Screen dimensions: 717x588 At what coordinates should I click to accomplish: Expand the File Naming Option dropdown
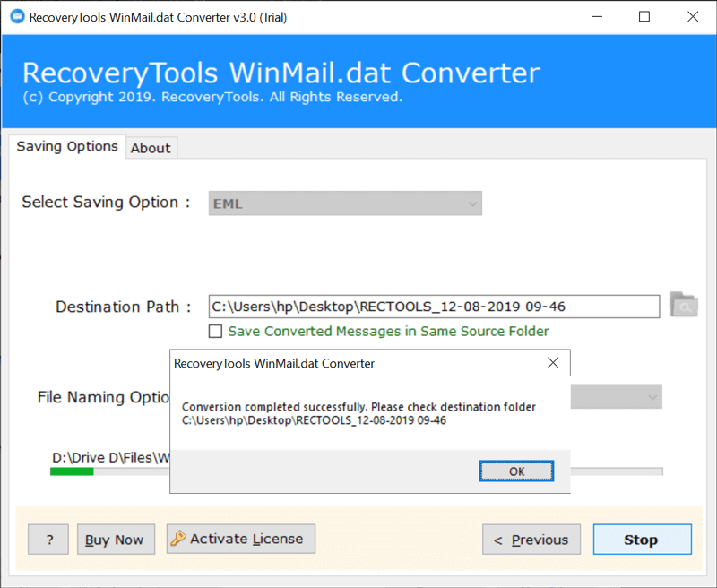tap(616, 397)
